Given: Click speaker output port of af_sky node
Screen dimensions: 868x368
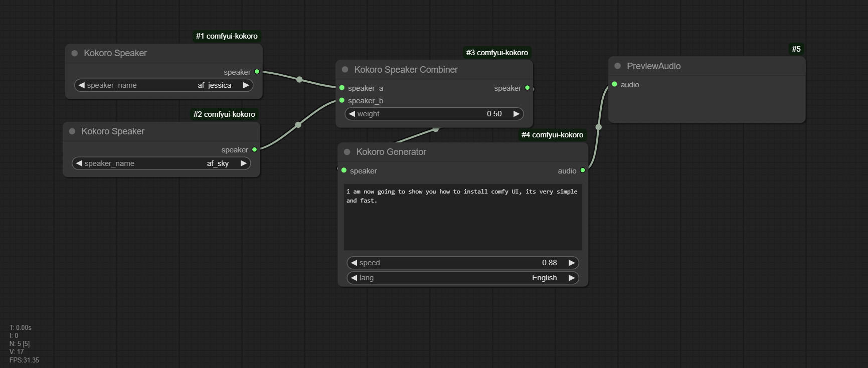Looking at the screenshot, I should pos(255,149).
